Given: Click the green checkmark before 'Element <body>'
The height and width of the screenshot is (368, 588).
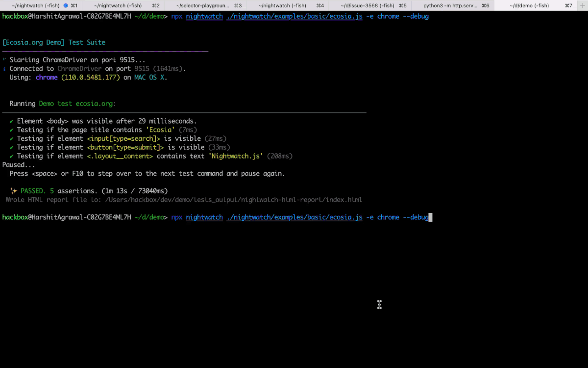Looking at the screenshot, I should tap(11, 121).
